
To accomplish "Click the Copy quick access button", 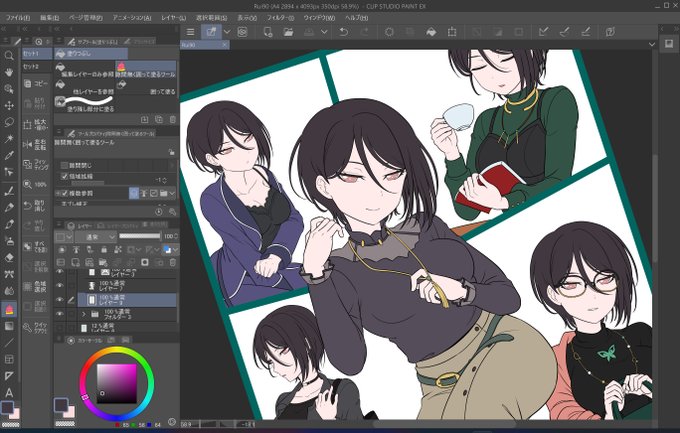I will coord(36,83).
